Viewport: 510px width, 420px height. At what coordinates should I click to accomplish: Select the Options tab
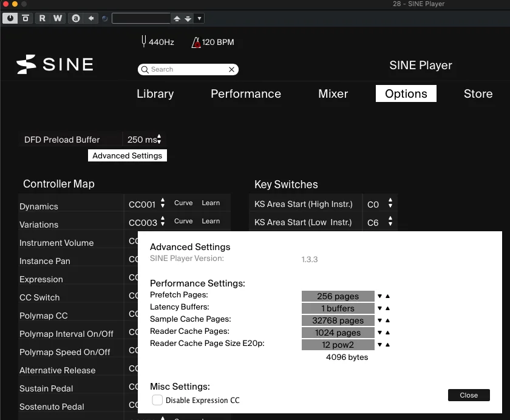click(x=406, y=93)
